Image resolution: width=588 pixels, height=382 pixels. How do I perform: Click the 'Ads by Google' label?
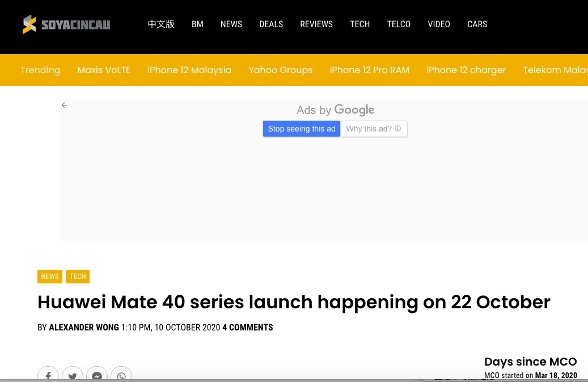pos(335,110)
